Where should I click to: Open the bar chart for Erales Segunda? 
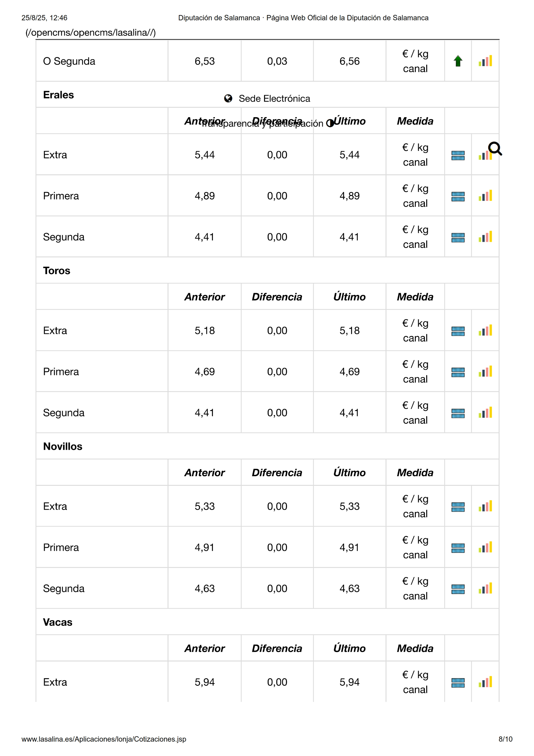coord(485,237)
